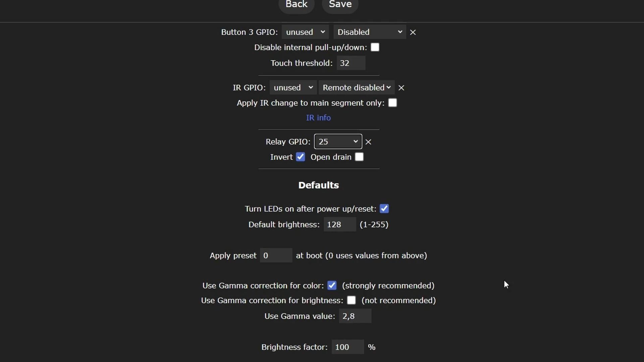This screenshot has width=644, height=362.
Task: Toggle Turn LEDs on after power up
Action: coord(384,209)
